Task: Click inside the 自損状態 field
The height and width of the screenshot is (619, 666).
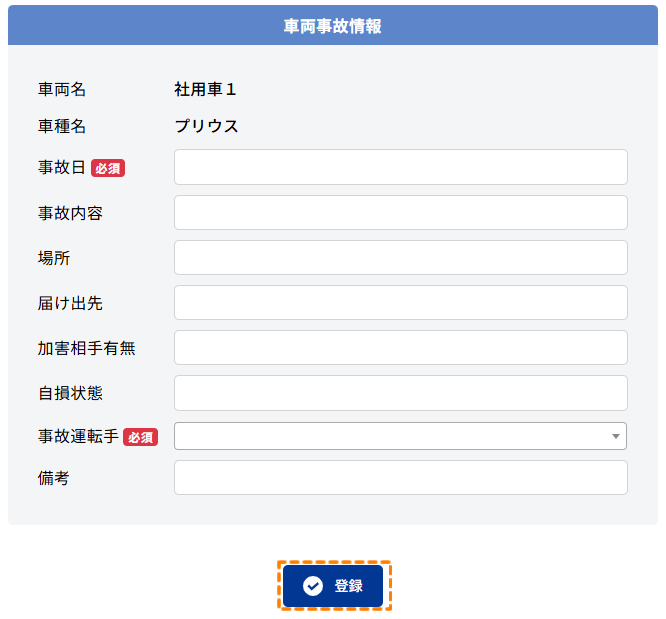Action: point(400,392)
